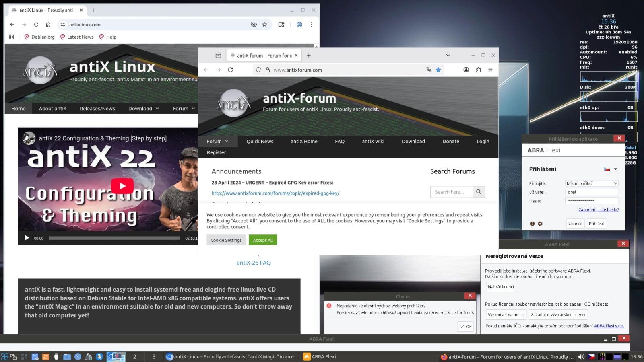Bookmark antixlinux.com with the star icon
Image resolution: width=644 pixels, height=362 pixels.
click(264, 25)
